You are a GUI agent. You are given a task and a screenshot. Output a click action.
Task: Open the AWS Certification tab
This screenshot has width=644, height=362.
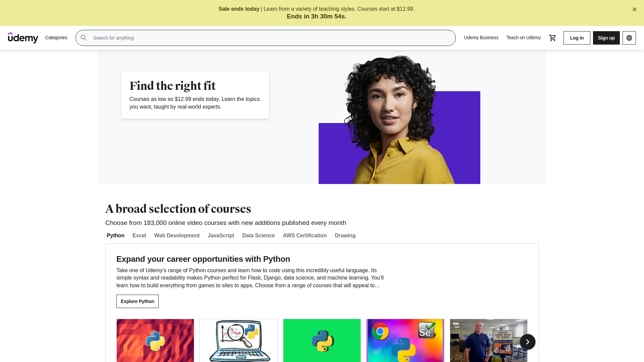[305, 236]
